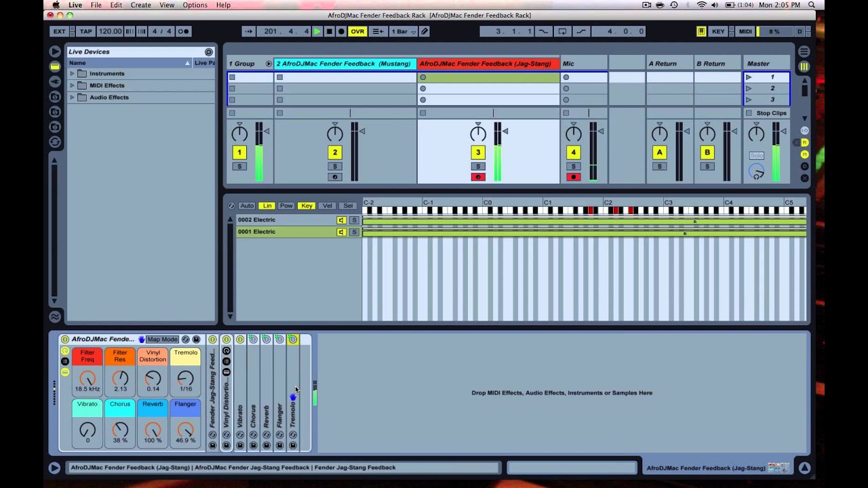This screenshot has width=868, height=488.
Task: Toggle MIDI map mode button
Action: click(745, 31)
